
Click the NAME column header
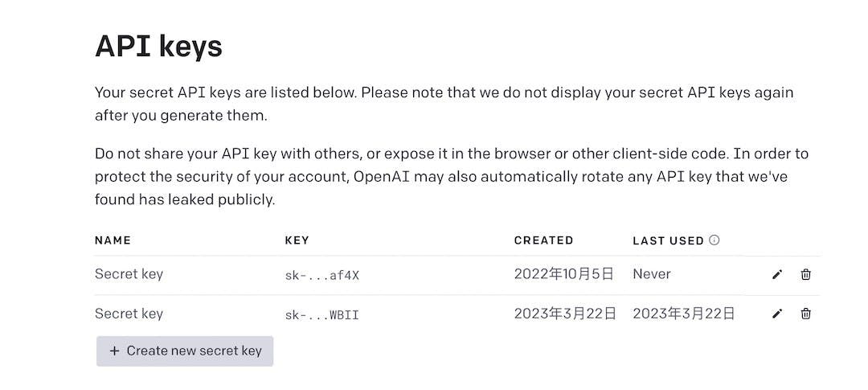(113, 240)
